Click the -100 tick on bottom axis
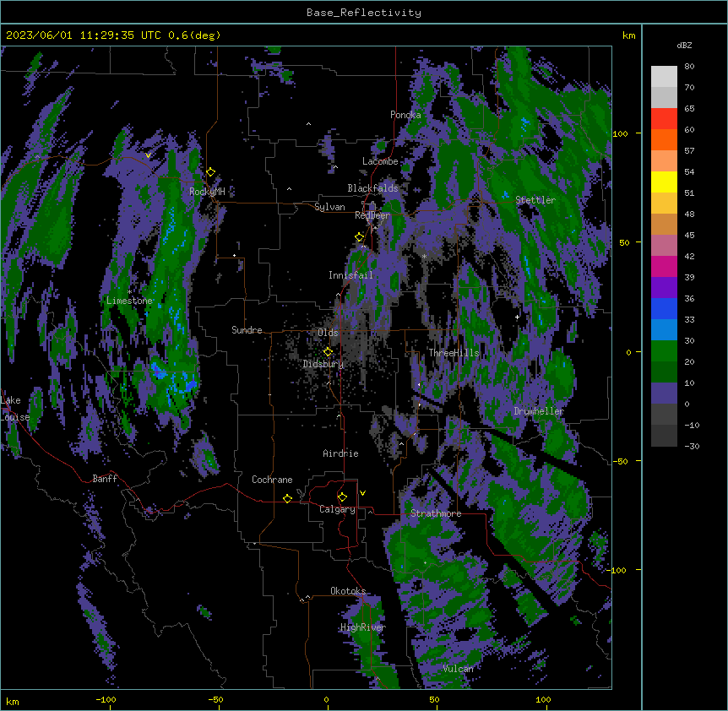Screen dimensions: 728x711 pos(106,699)
